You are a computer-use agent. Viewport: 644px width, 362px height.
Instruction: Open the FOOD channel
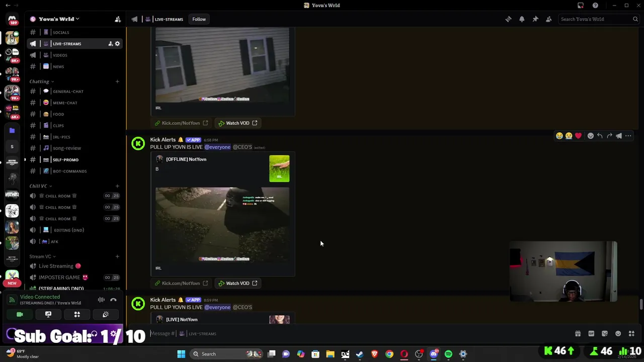click(75, 114)
